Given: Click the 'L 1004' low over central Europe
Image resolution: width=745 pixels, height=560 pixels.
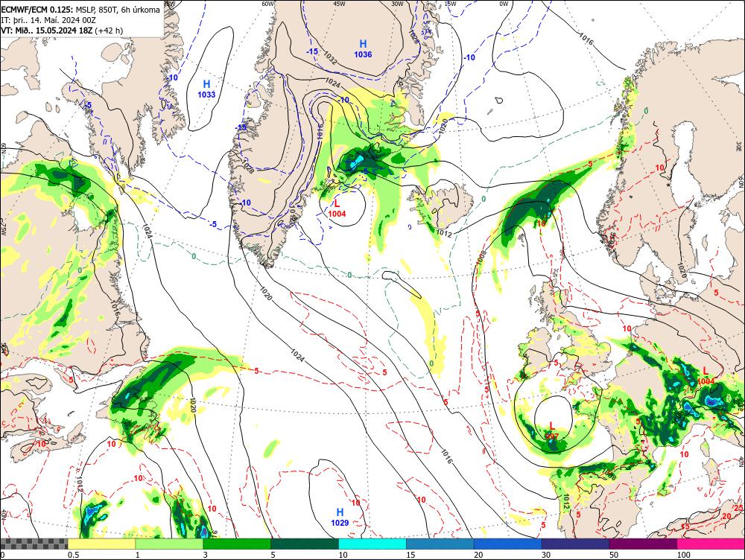Looking at the screenshot, I should click(x=706, y=376).
